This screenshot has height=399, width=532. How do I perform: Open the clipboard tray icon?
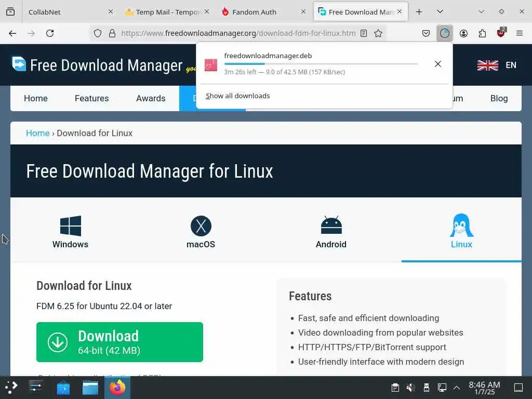pos(395,388)
